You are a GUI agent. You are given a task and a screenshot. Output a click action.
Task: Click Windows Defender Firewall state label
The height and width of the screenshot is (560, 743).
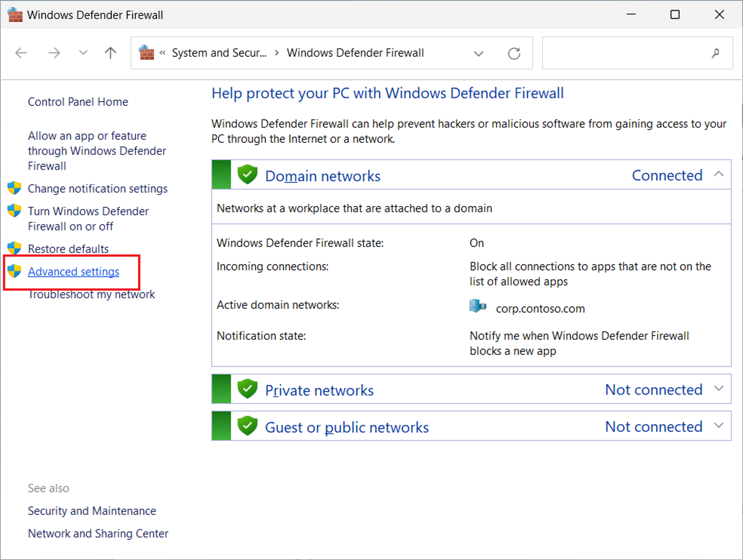click(300, 243)
